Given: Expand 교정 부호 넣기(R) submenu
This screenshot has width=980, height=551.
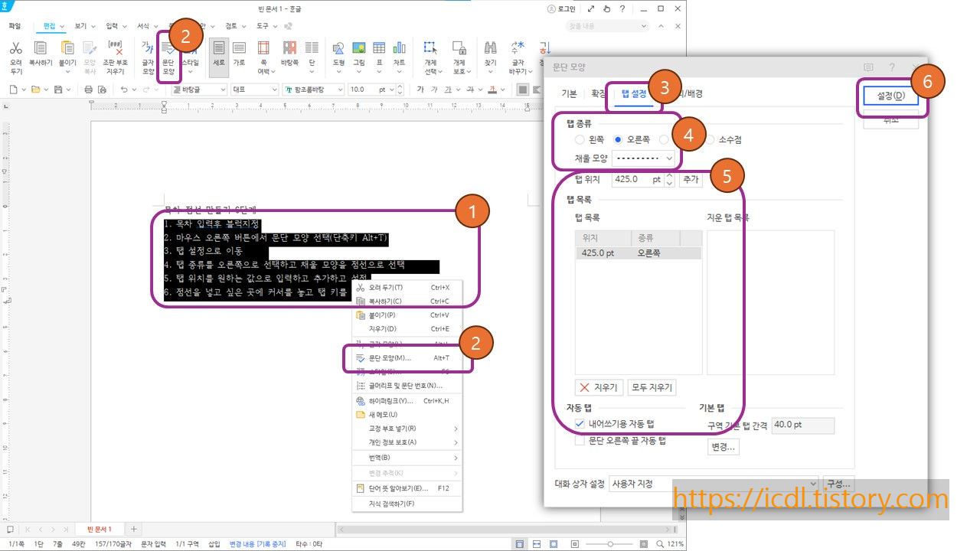Looking at the screenshot, I should pyautogui.click(x=407, y=429).
